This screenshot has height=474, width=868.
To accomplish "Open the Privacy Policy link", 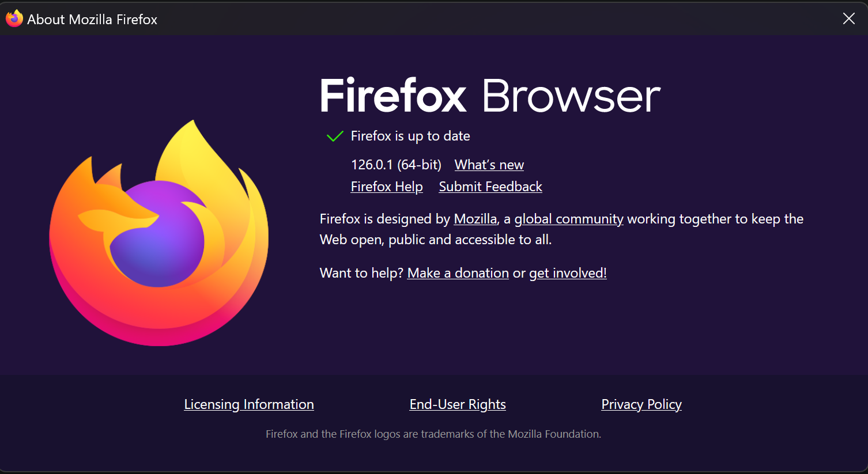I will tap(641, 404).
